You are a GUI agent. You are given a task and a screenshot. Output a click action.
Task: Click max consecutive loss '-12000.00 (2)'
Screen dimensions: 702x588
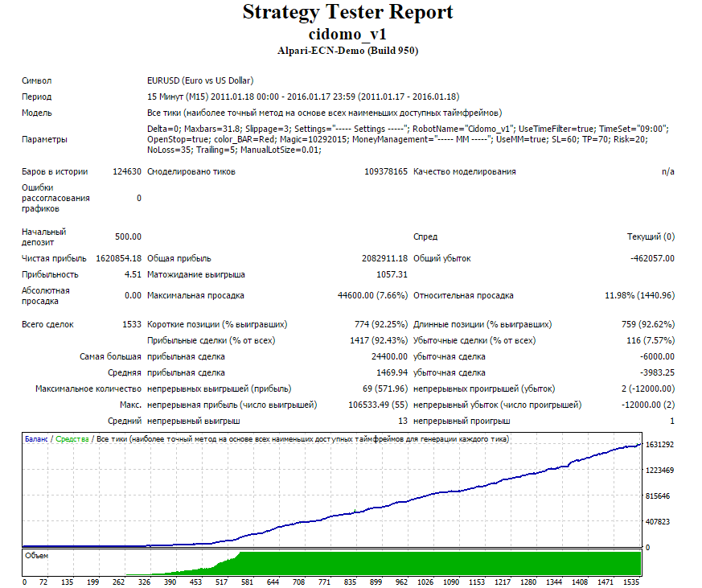point(648,405)
